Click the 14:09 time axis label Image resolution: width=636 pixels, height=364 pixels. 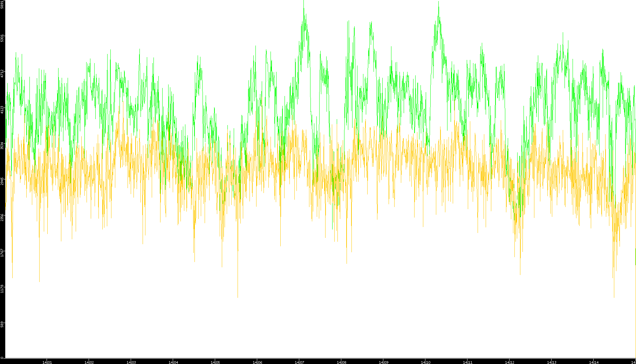pos(383,362)
